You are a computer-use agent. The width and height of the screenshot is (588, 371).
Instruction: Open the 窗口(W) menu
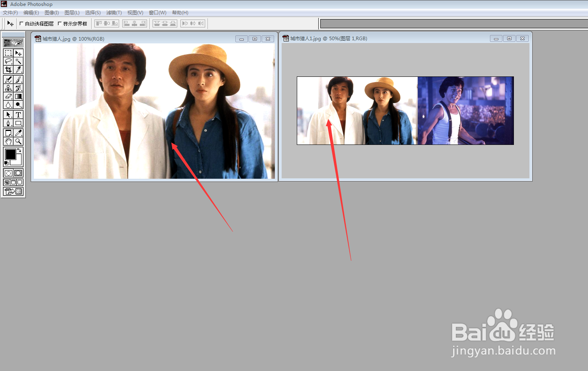click(x=158, y=13)
